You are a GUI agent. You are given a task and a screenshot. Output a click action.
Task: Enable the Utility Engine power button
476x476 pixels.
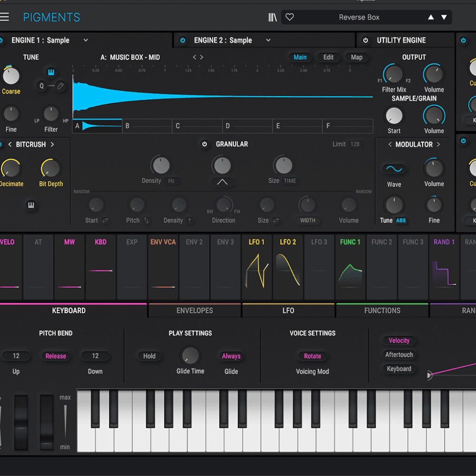(x=366, y=40)
